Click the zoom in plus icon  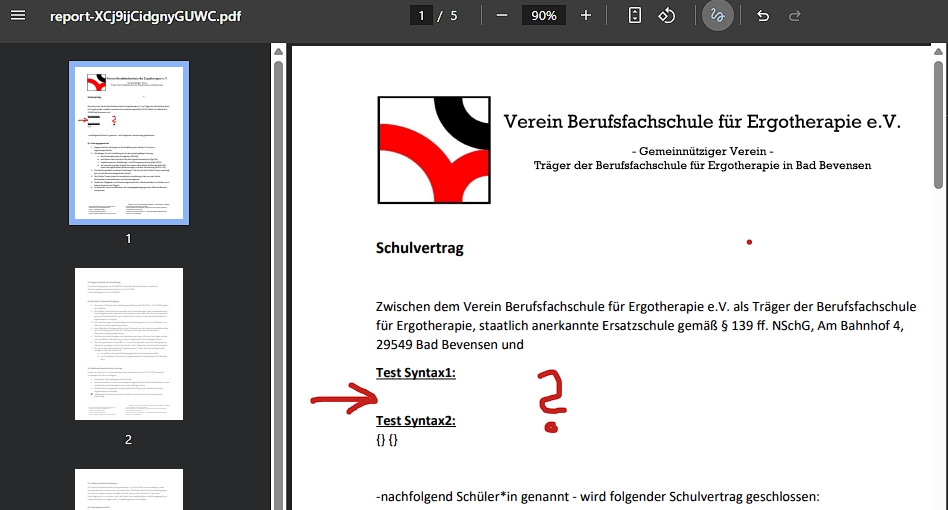click(x=586, y=16)
